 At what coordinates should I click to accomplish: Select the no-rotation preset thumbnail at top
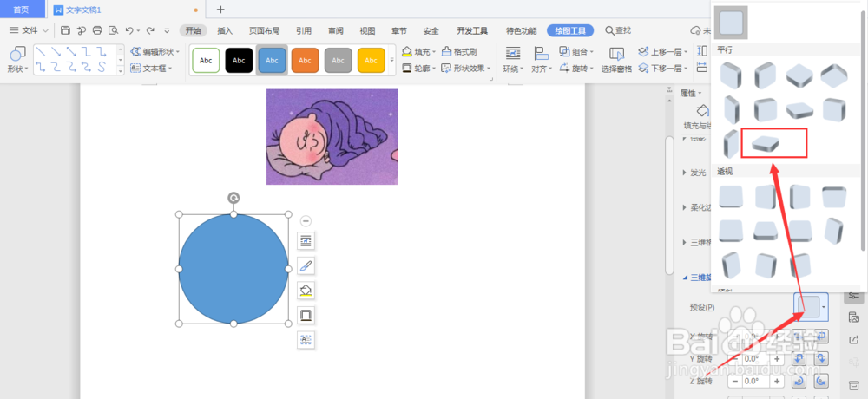coord(731,23)
